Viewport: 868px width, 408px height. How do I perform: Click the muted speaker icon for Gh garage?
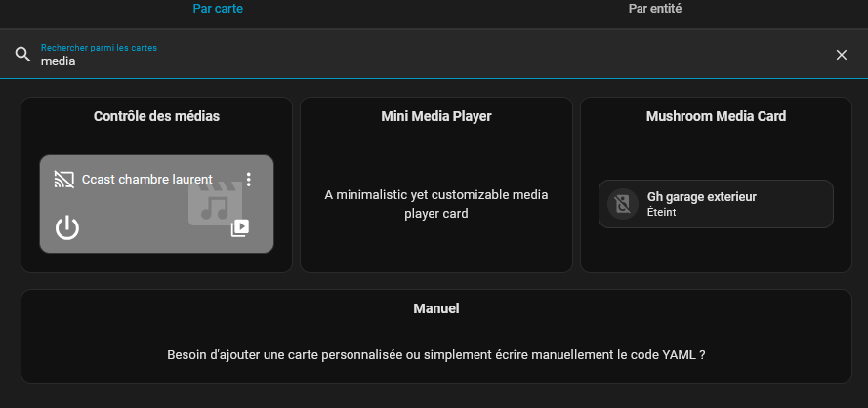(x=622, y=204)
